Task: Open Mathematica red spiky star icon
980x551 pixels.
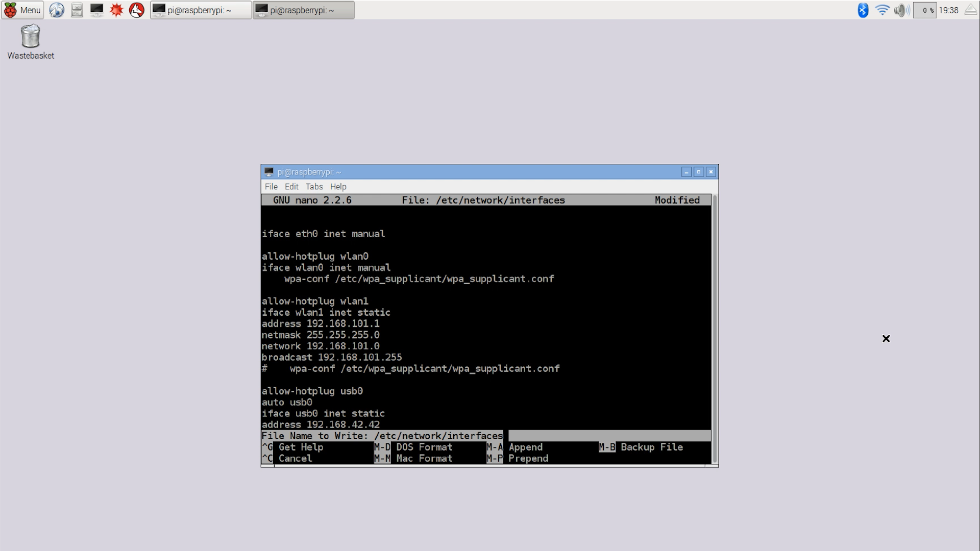Action: pos(117,10)
